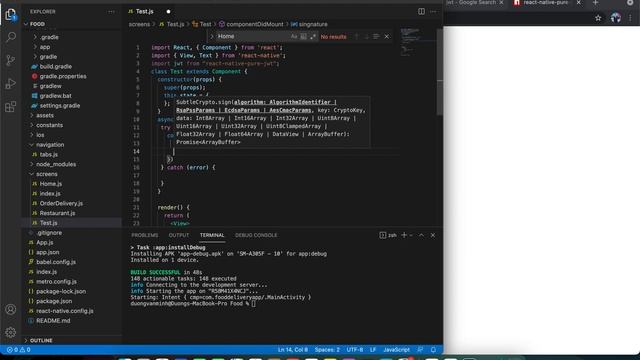Viewport: 640px width, 360px height.
Task: Toggle Match Case in find widget
Action: 294,37
